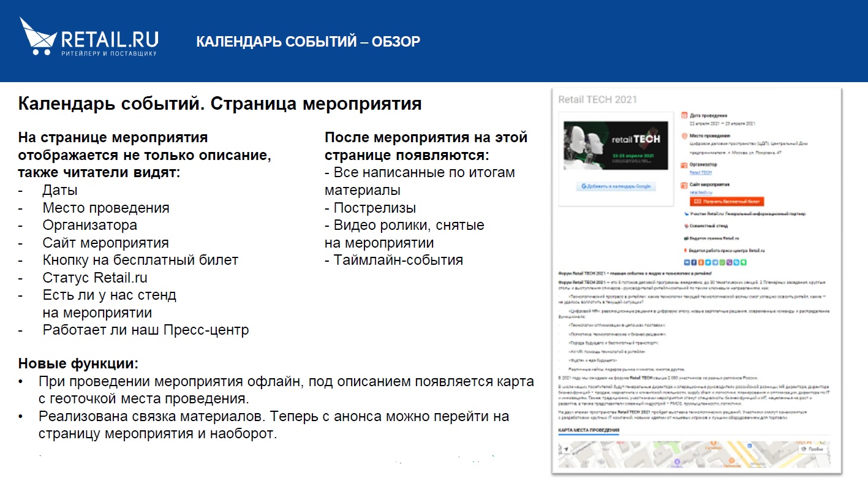Click the Retail TECH 2021 page title

point(597,99)
